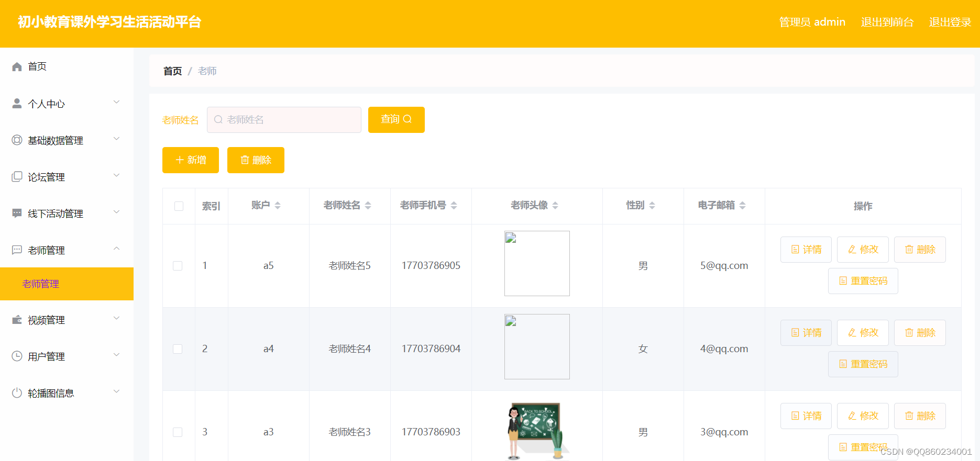Click the chat bubble icon beside 线下活动管理
Viewport: 980px width, 461px height.
17,213
